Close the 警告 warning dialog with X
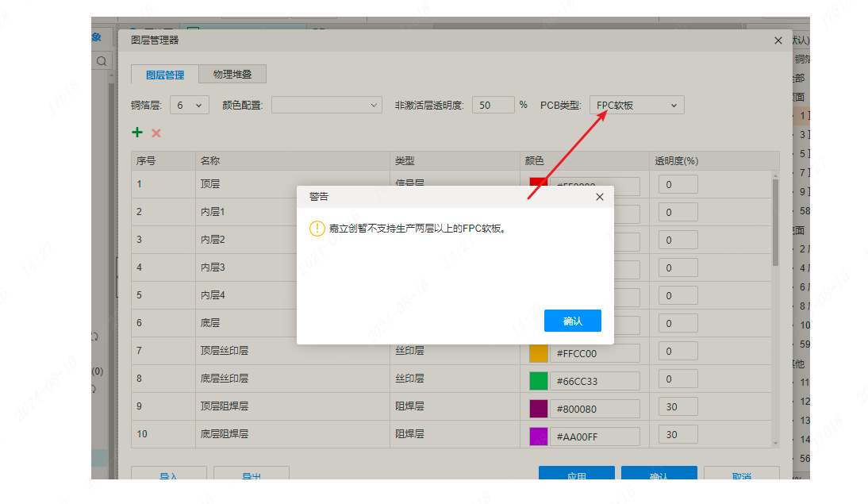868x504 pixels. pyautogui.click(x=599, y=197)
